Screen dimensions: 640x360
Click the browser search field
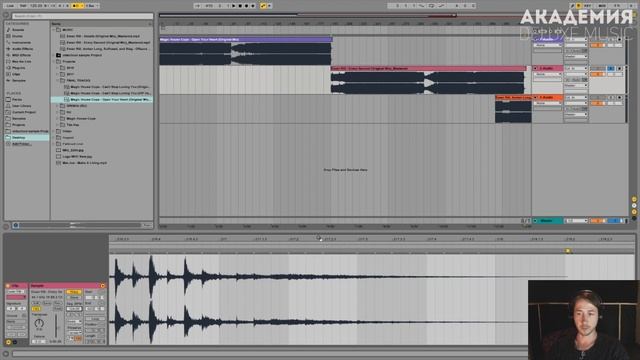tap(82, 16)
